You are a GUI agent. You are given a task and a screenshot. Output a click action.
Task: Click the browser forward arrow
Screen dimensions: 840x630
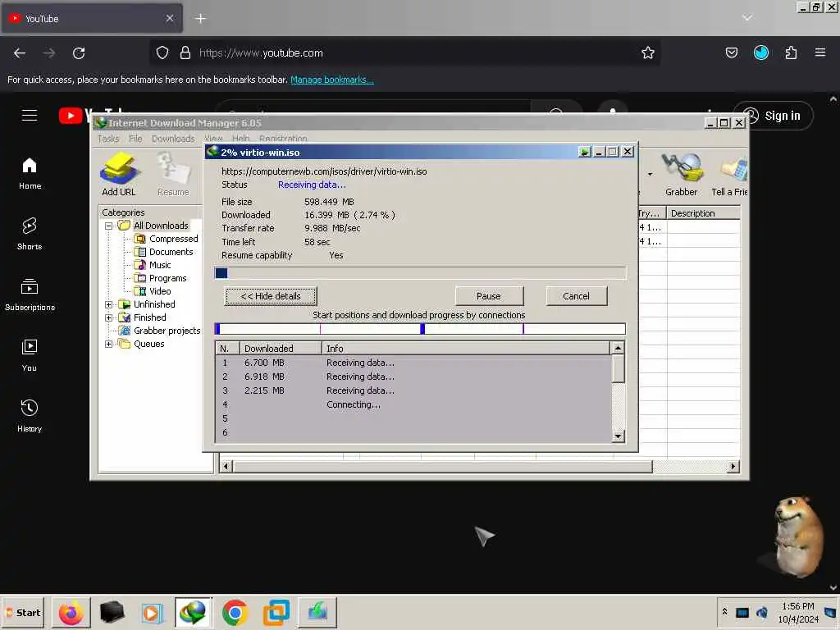(x=49, y=53)
